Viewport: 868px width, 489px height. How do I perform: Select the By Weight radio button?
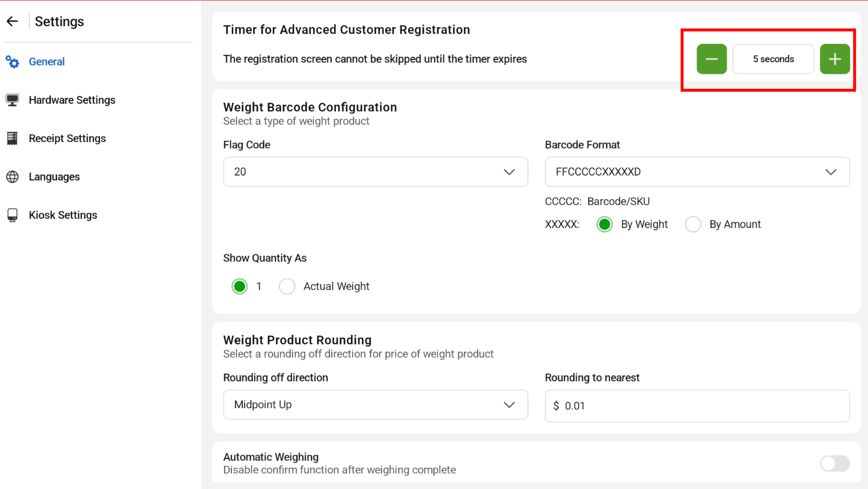point(604,224)
